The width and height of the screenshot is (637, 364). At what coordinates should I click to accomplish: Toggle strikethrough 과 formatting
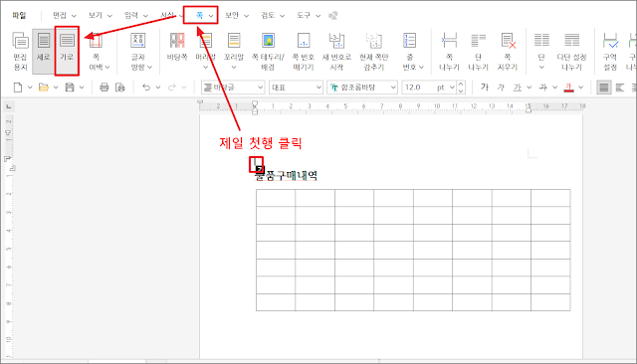pos(542,87)
